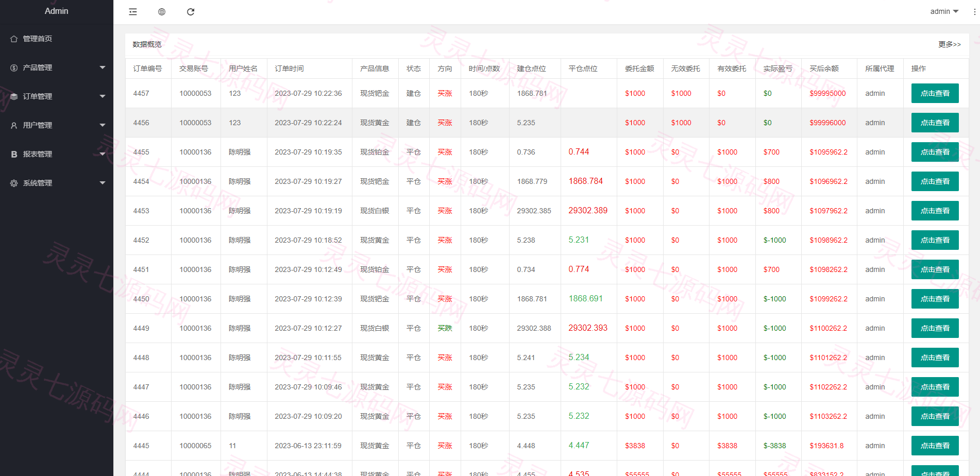
Task: Click the home icon beside 管理首页
Action: (x=14, y=39)
